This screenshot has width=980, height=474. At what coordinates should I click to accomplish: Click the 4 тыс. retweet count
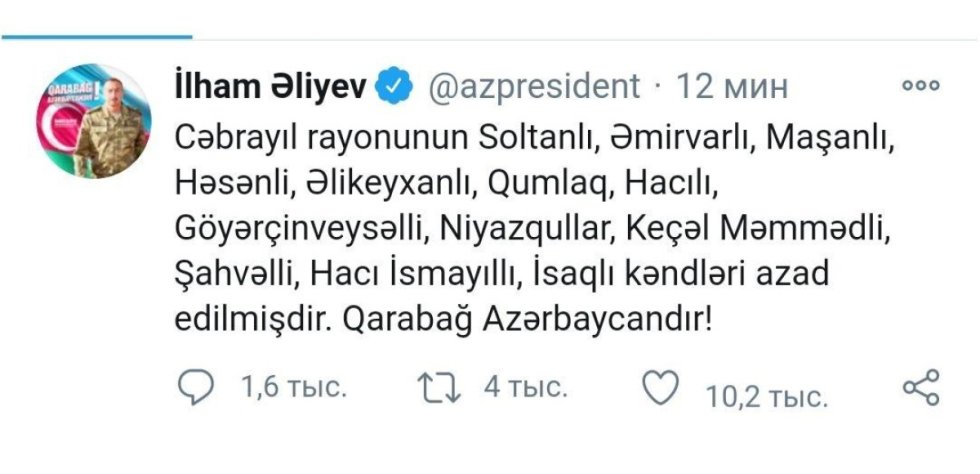(x=527, y=388)
